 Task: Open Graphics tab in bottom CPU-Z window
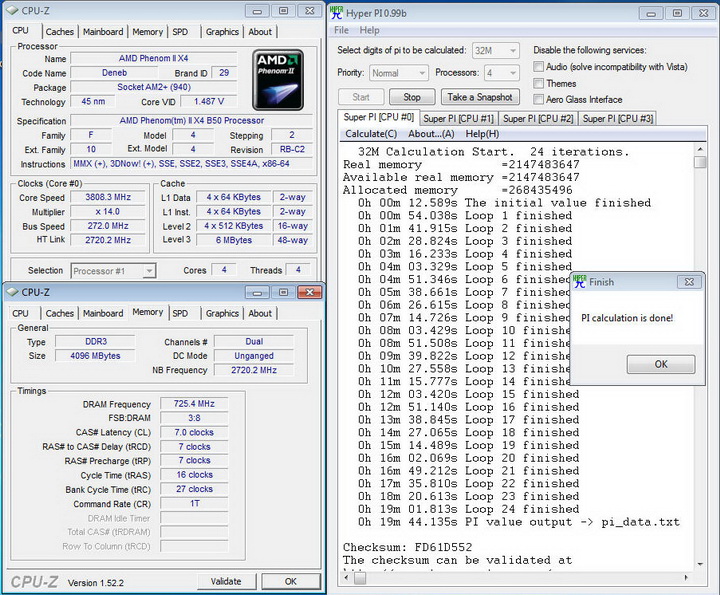tap(222, 313)
